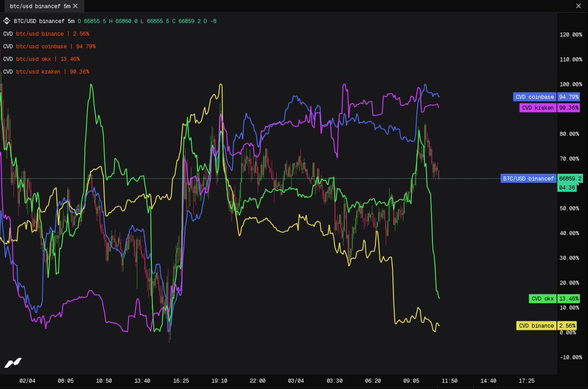Click the 11:50 time axis label
Viewport: 588px width, 389px height.
point(449,381)
